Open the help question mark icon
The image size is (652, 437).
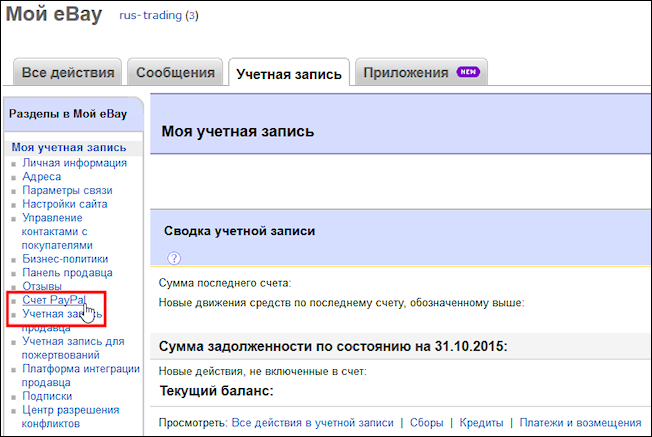[x=174, y=258]
